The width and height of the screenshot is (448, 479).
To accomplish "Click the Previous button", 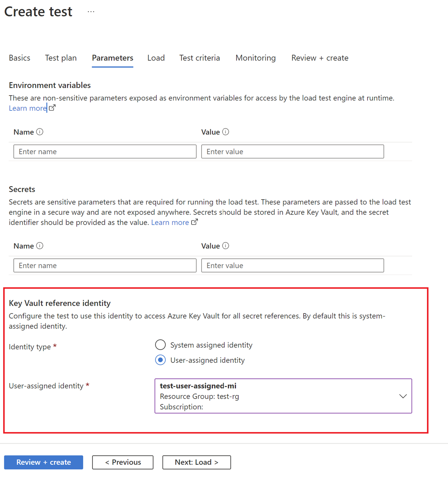I will [122, 462].
